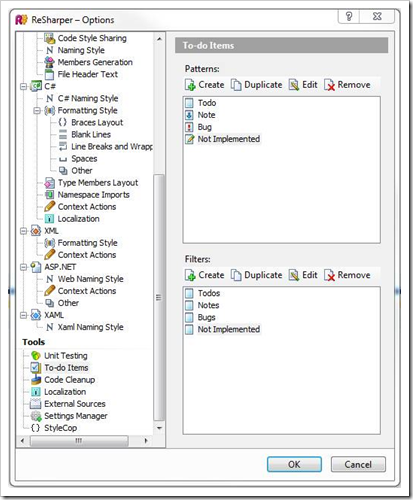The image size is (413, 500).
Task: Confirm options with OK button
Action: click(x=294, y=464)
